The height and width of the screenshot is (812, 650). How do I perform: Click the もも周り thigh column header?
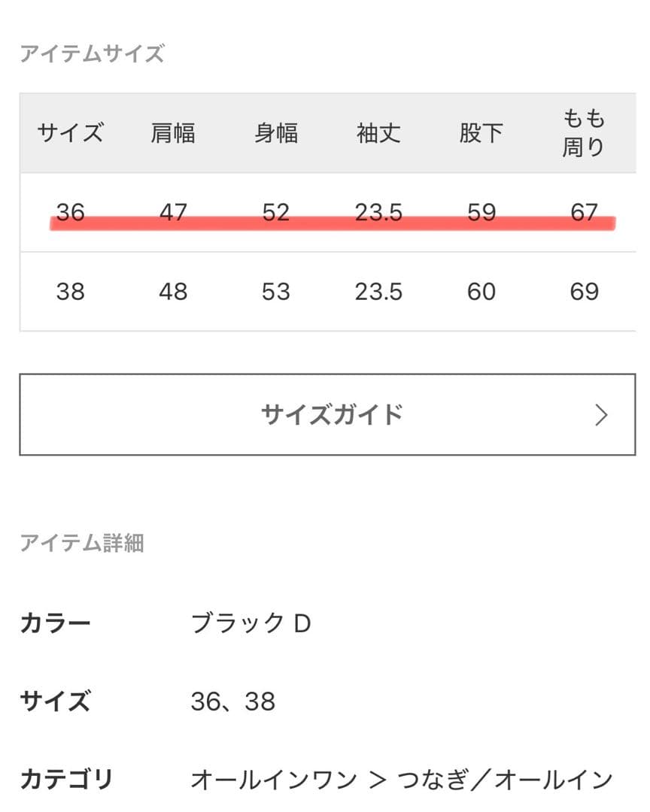coord(583,133)
